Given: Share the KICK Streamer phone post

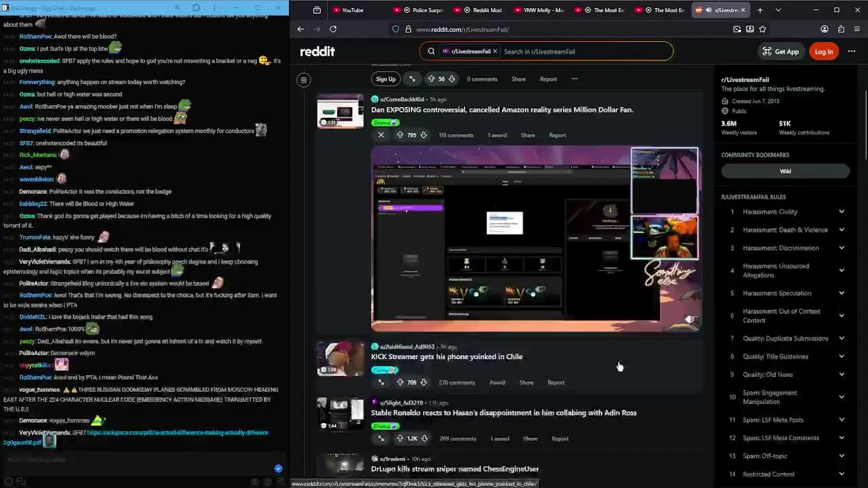Looking at the screenshot, I should click(x=526, y=382).
